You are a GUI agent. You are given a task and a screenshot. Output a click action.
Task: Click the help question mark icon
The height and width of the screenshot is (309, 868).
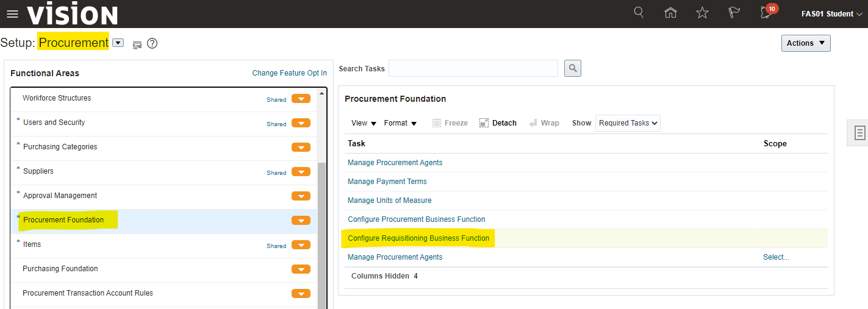coord(152,43)
